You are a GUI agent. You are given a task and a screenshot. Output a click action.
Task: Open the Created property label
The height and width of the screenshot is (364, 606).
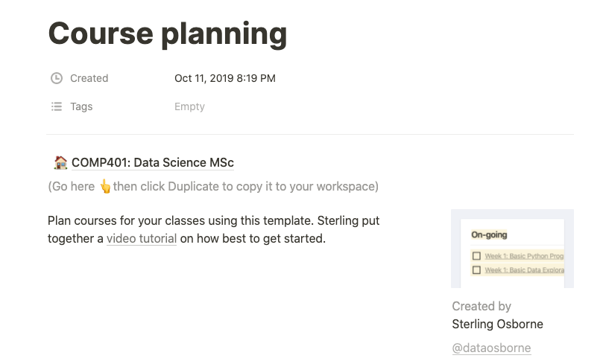89,78
